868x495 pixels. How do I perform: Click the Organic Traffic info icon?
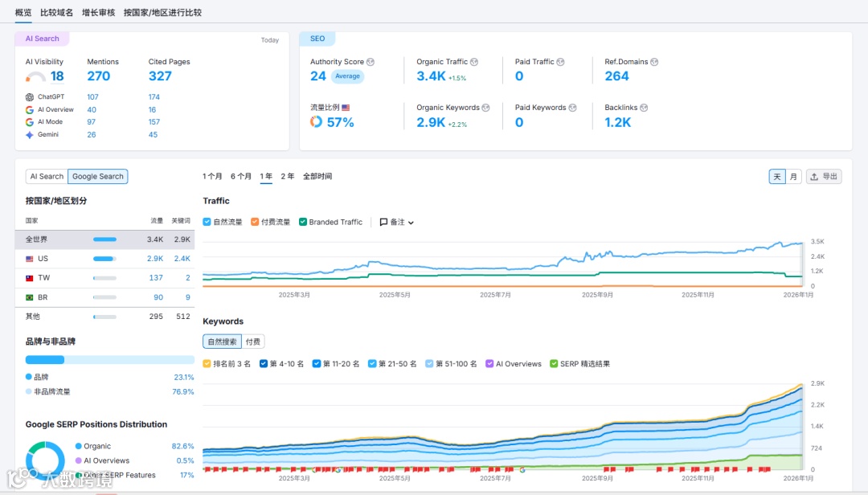coord(474,62)
